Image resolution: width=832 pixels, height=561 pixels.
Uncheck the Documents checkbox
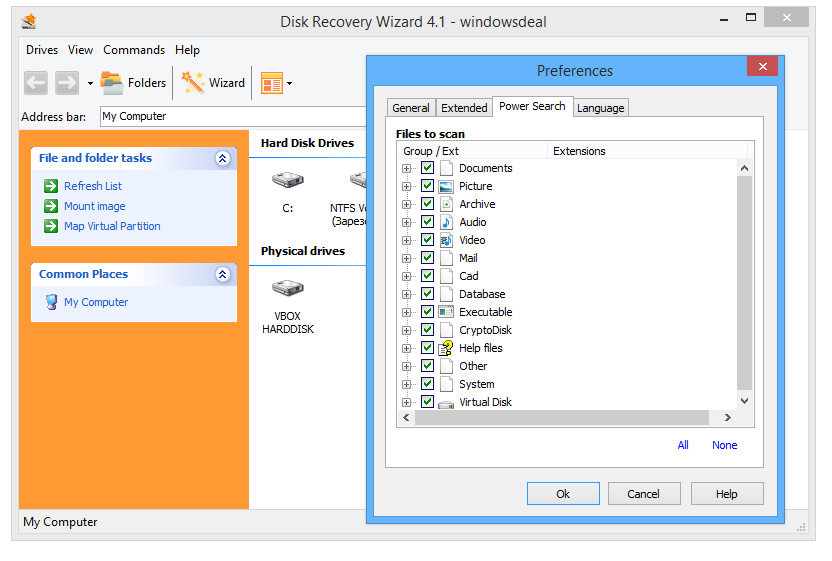pyautogui.click(x=427, y=168)
